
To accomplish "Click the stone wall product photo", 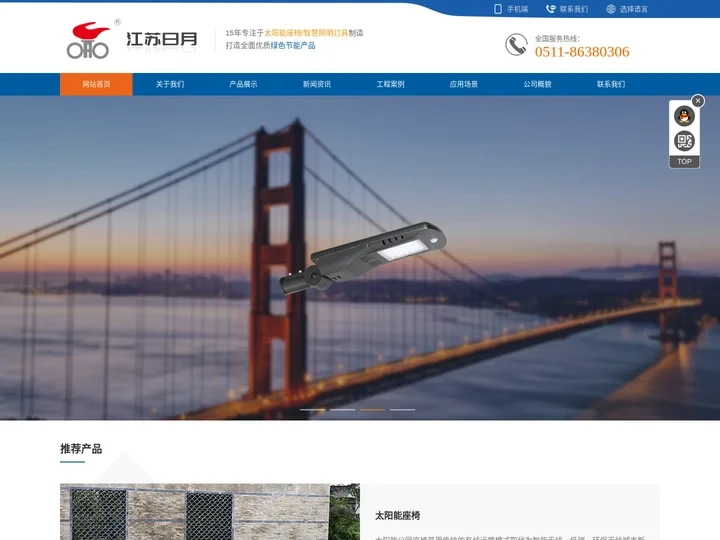I will 210,512.
